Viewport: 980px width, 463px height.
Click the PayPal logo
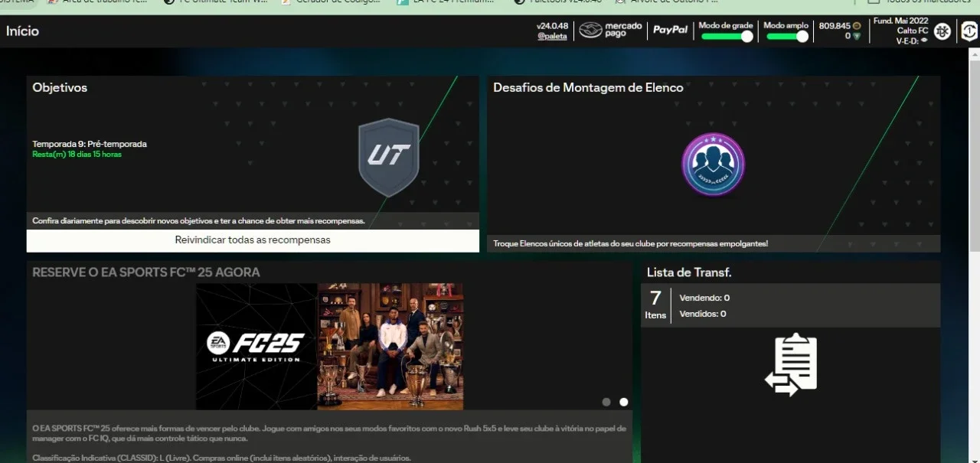coord(670,30)
